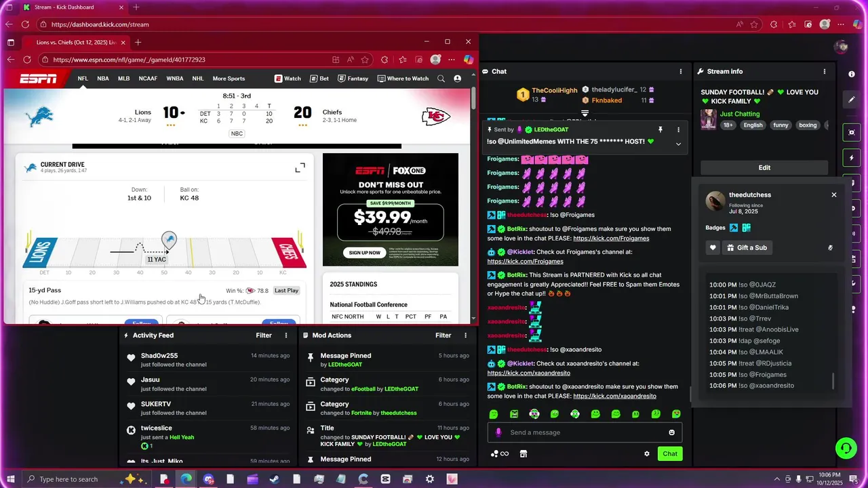Open the kick.com/Froigames link by BotRix
Image resolution: width=868 pixels, height=488 pixels.
(x=611, y=239)
